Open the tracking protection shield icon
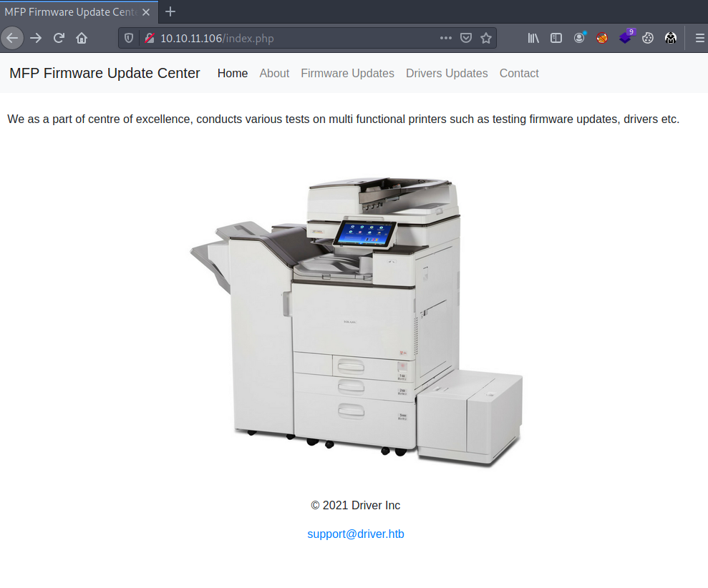This screenshot has height=588, width=708. point(130,39)
